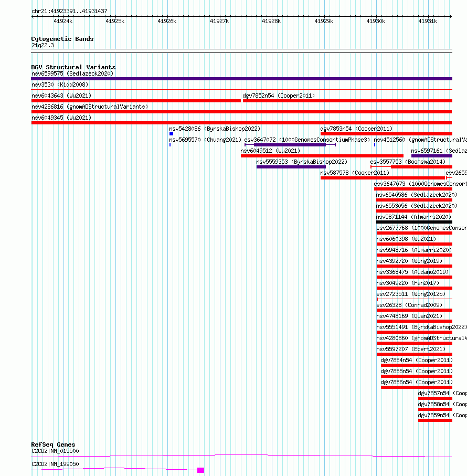Viewport: 467px width, 476px height.
Task: Click the 41930k ruler position
Action: [x=376, y=21]
